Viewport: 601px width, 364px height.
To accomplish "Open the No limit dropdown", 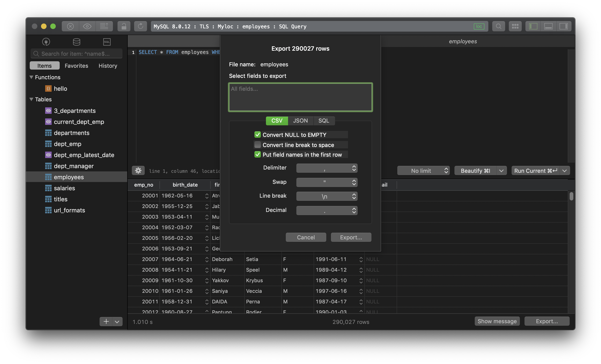I will (x=423, y=170).
